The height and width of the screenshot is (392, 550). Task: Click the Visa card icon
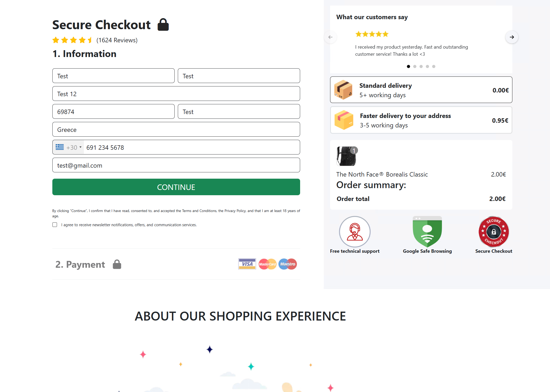(247, 264)
